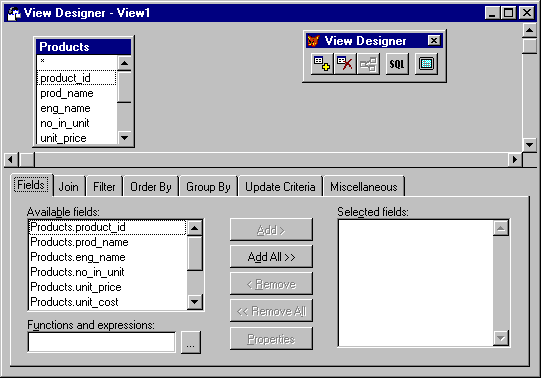Select Products.unit_price in Available fields
The width and height of the screenshot is (541, 378).
(108, 287)
